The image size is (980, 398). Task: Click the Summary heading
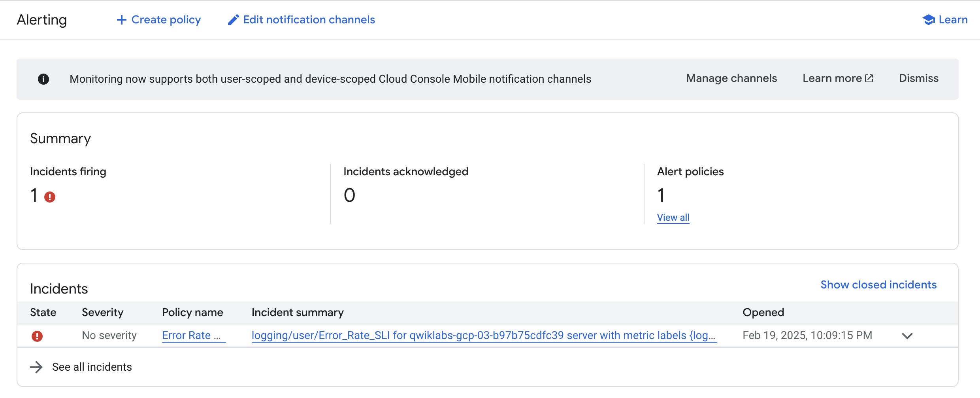(x=60, y=138)
